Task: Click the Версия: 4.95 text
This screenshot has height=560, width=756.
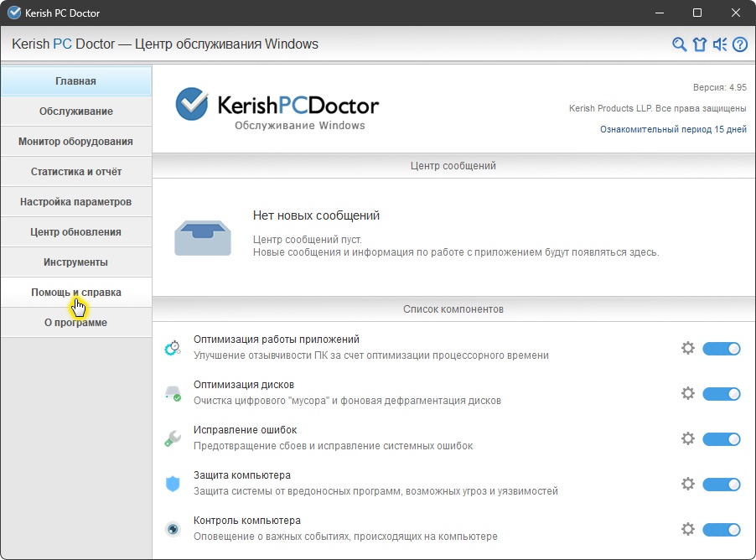Action: (x=720, y=87)
